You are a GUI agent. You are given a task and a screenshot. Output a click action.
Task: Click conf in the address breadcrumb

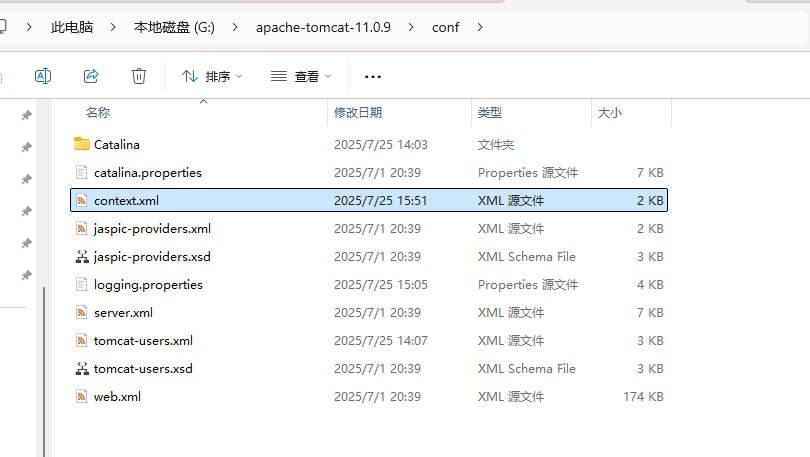coord(445,27)
